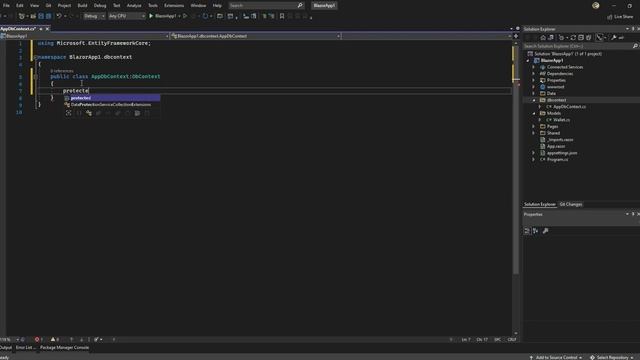Click the Save All toolbar icon
640x360 pixels.
tap(49, 16)
